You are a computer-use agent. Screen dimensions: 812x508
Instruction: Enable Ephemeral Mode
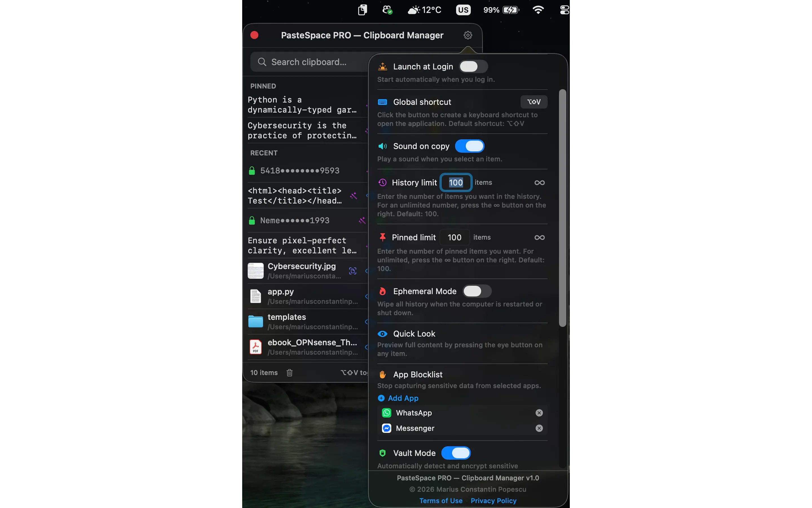pos(477,291)
